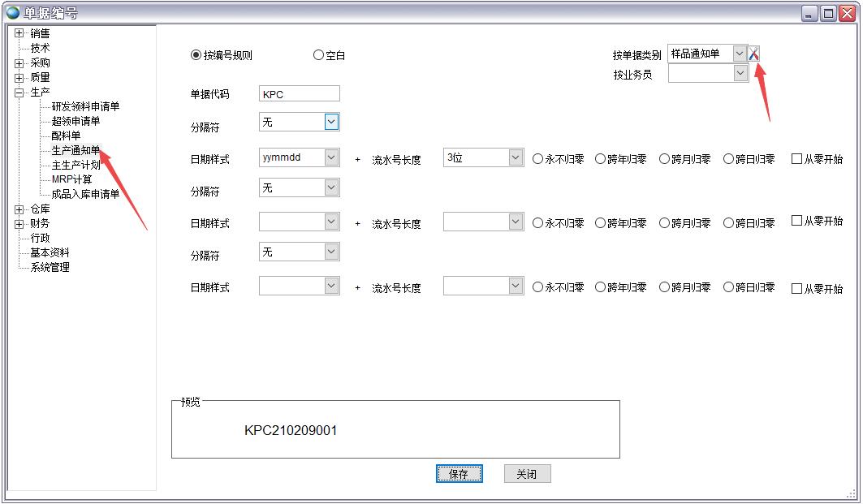863x504 pixels.
Task: Click inside the 单据代码 field showing KPC
Action: (298, 93)
